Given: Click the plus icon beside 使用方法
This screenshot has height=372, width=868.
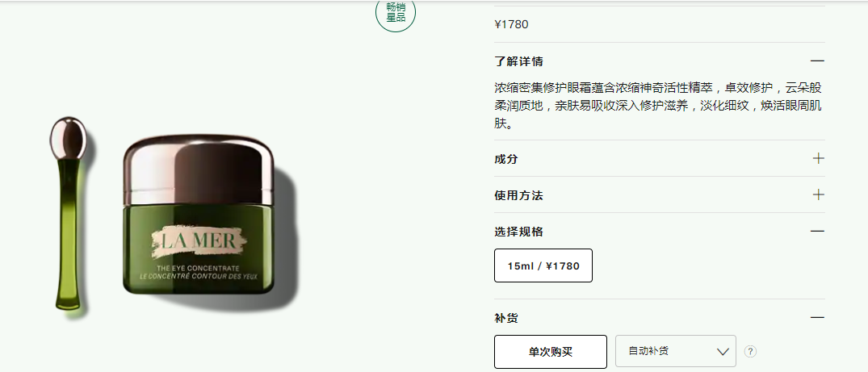Looking at the screenshot, I should click(818, 194).
